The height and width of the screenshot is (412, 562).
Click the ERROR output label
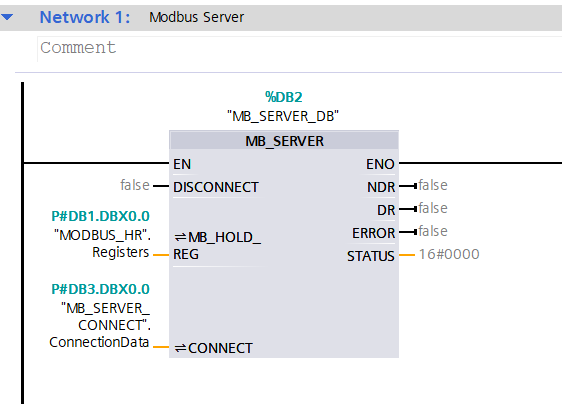(x=373, y=233)
